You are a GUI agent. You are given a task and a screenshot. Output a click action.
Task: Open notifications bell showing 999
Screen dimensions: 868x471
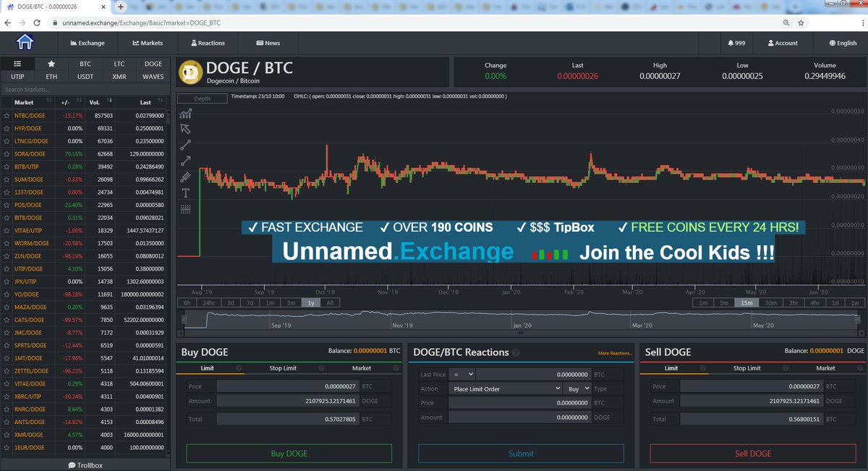736,43
